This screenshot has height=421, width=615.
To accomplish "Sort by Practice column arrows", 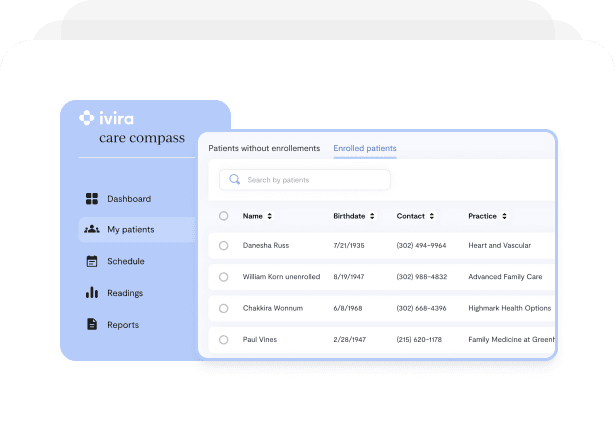I will [x=504, y=216].
